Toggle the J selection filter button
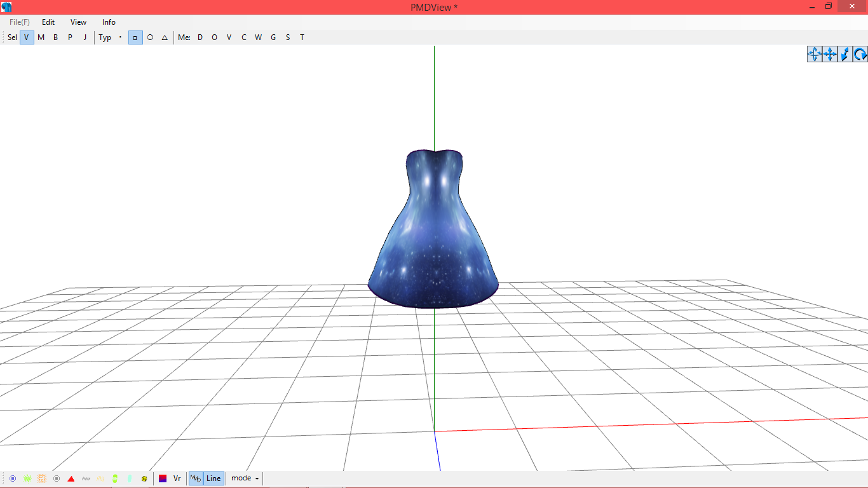 (x=85, y=37)
